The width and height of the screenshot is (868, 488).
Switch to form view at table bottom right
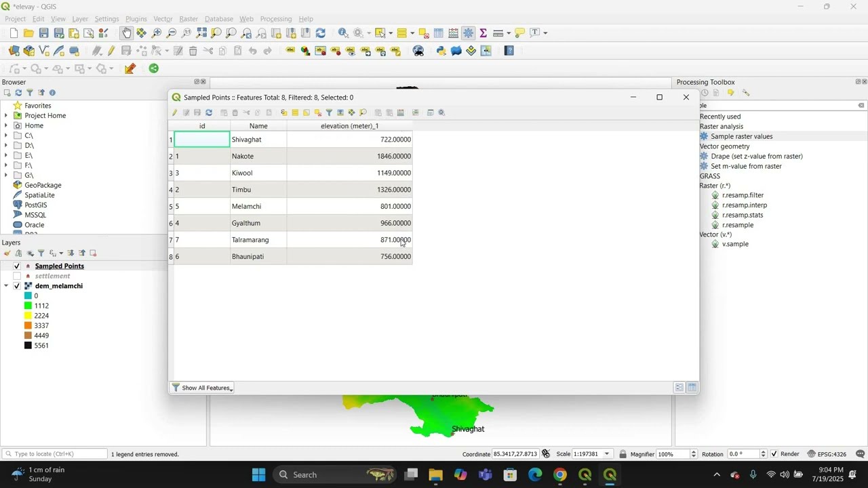click(x=679, y=388)
